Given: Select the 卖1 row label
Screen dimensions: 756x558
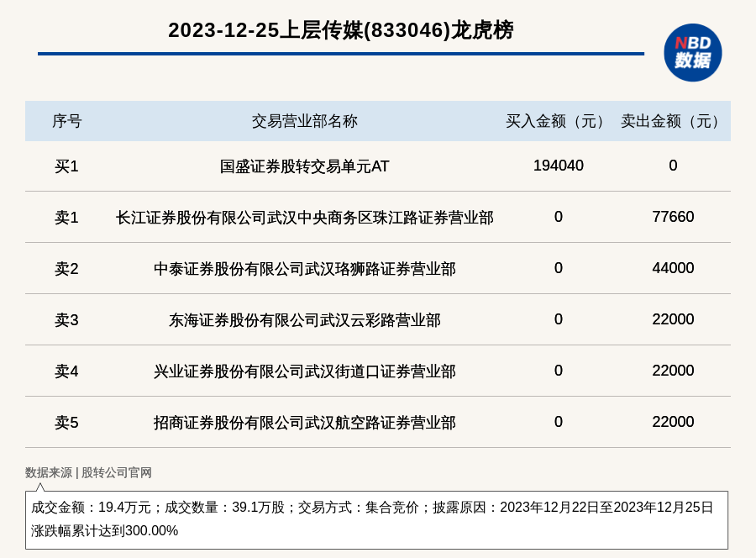Looking at the screenshot, I should [x=66, y=218].
